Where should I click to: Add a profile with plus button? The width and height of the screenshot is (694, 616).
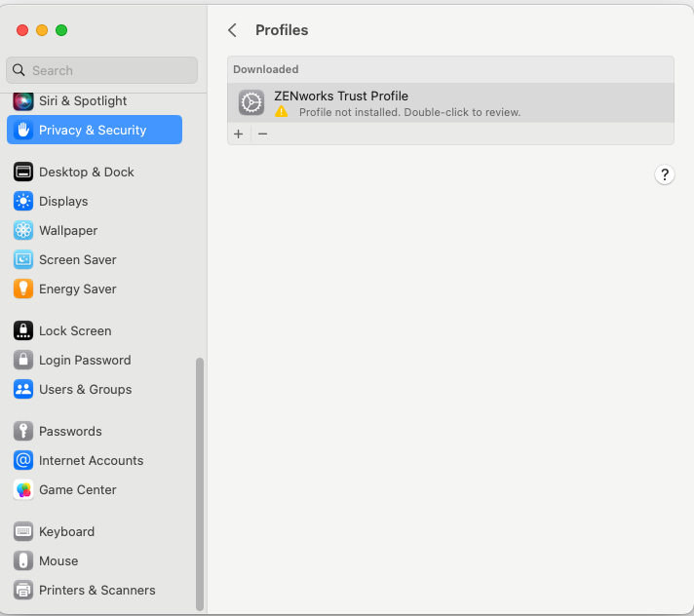coord(239,134)
